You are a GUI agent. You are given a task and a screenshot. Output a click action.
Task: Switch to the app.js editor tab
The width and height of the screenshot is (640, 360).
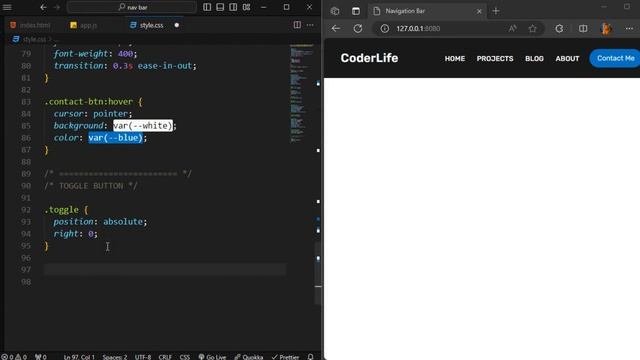[84, 25]
